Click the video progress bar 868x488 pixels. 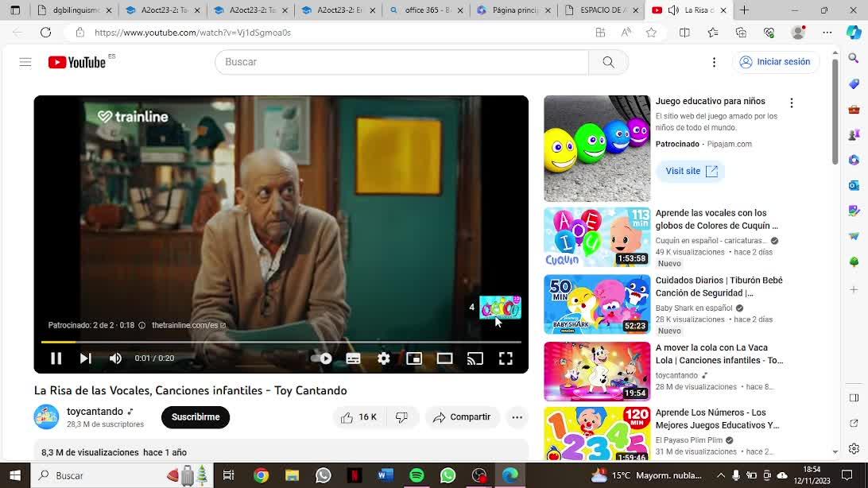281,342
